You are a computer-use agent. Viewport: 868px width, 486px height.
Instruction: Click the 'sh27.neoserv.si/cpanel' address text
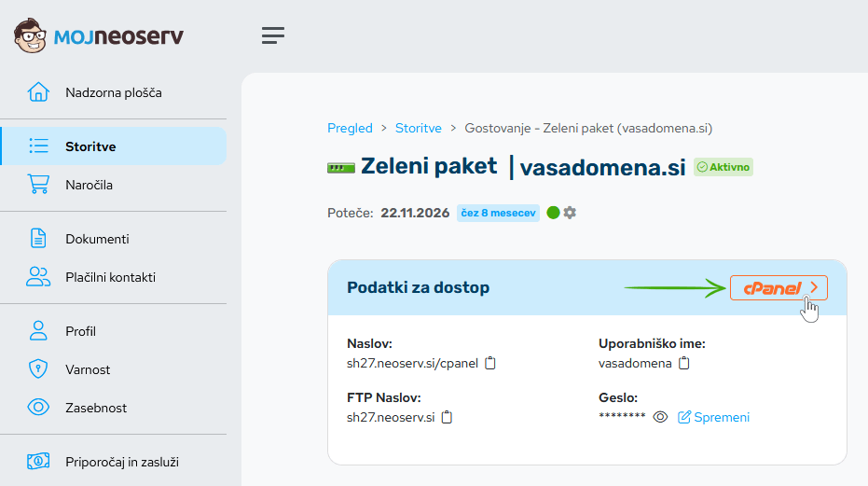click(412, 363)
